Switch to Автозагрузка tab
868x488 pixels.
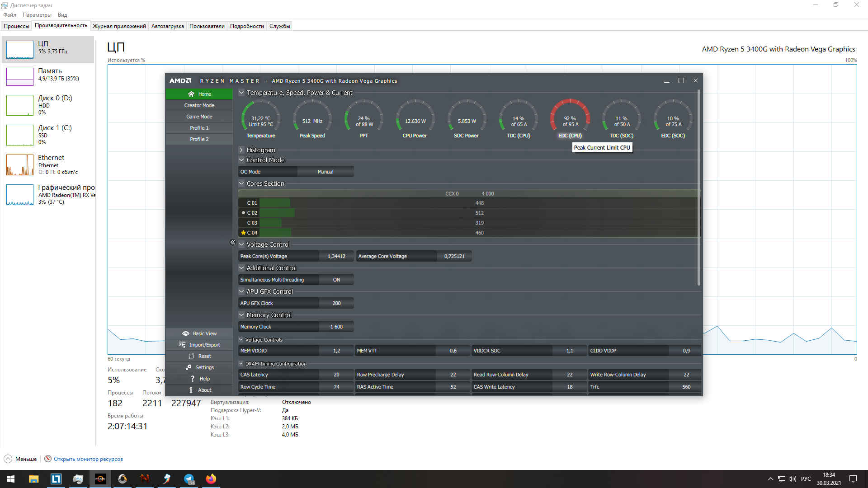pyautogui.click(x=168, y=26)
